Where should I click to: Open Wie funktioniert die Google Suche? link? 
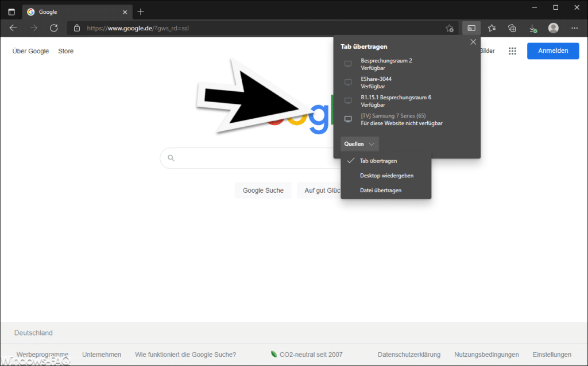(x=185, y=355)
